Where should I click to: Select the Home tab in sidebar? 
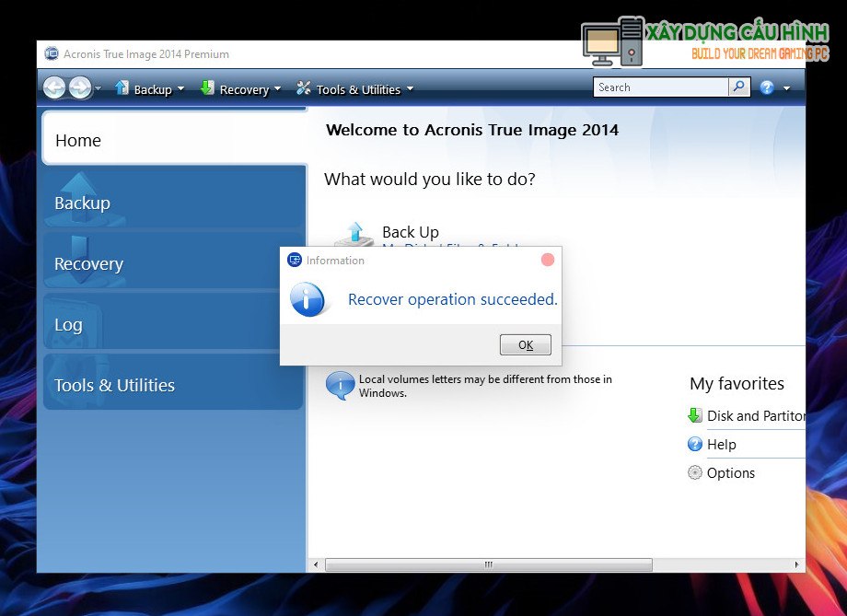coord(173,141)
